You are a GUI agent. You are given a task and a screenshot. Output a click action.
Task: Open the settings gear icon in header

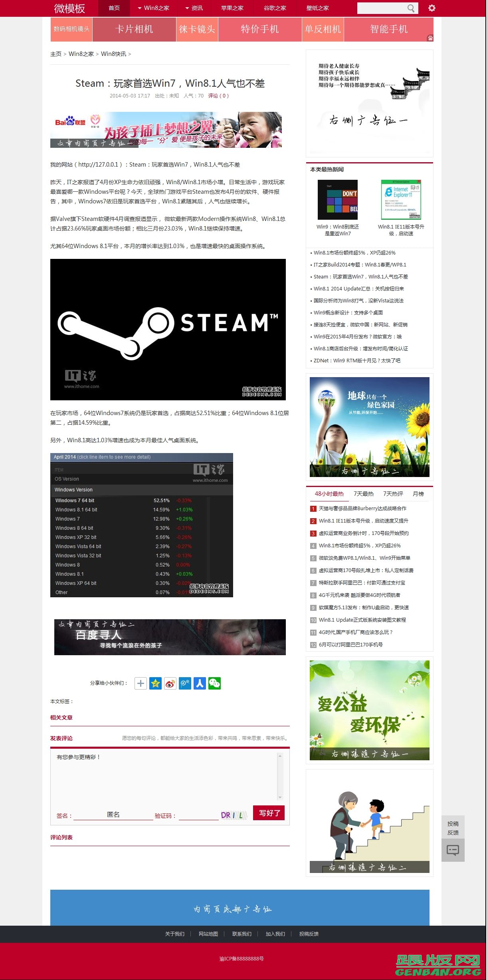[x=432, y=8]
